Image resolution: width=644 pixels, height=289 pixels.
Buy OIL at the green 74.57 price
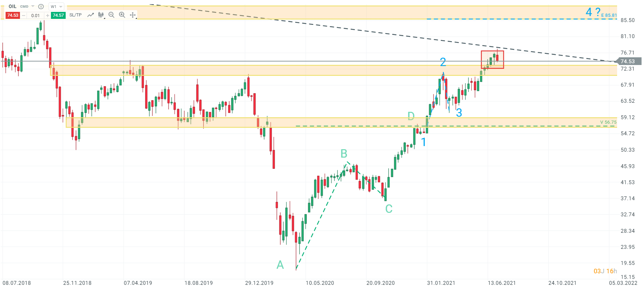(x=58, y=15)
